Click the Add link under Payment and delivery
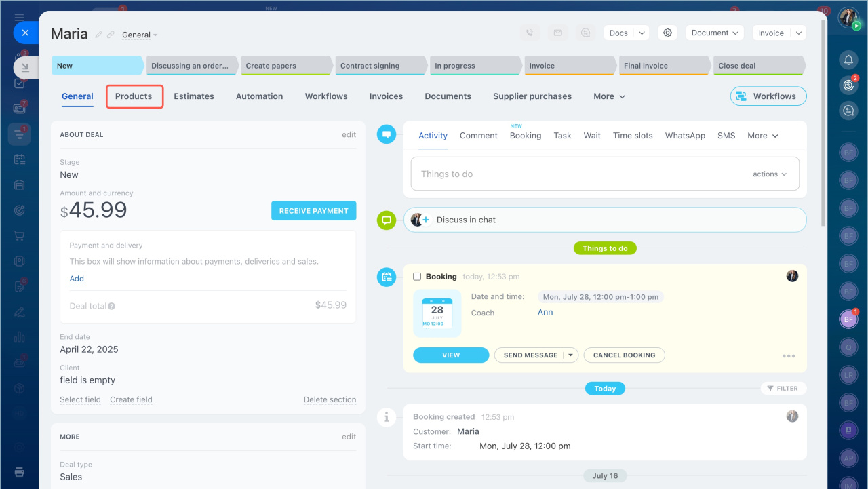Screen dimensions: 868x489 [x=77, y=279]
